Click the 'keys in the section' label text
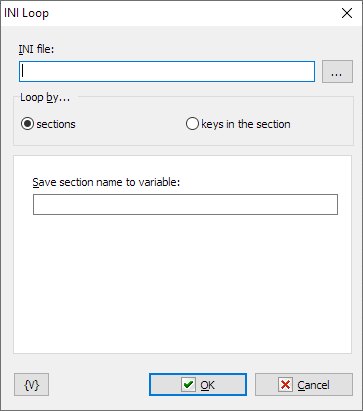 point(246,124)
